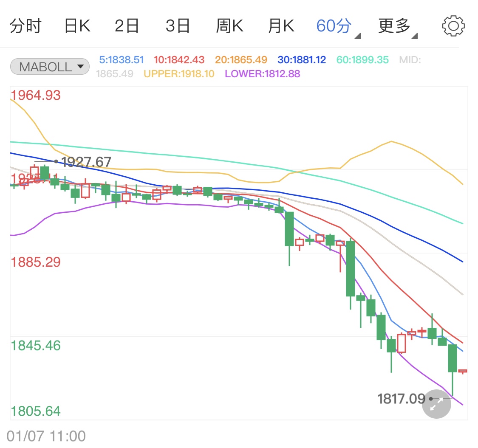Click the 1927.67 high price marker
This screenshot has width=478, height=448.
[86, 162]
